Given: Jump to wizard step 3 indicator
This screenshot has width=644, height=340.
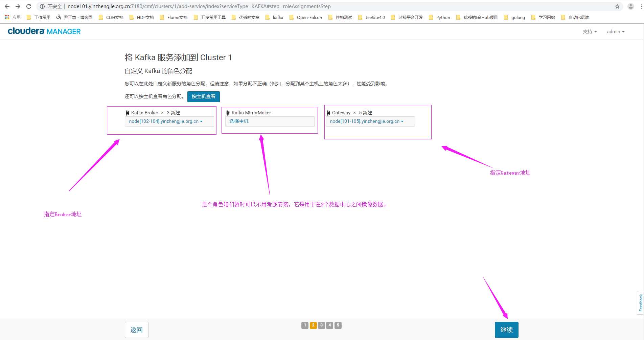Looking at the screenshot, I should [321, 325].
